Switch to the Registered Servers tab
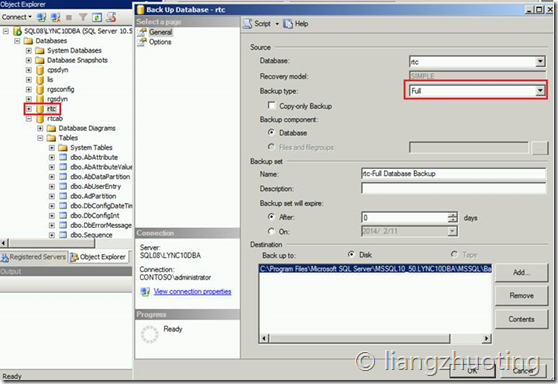The height and width of the screenshot is (384, 558). click(33, 257)
